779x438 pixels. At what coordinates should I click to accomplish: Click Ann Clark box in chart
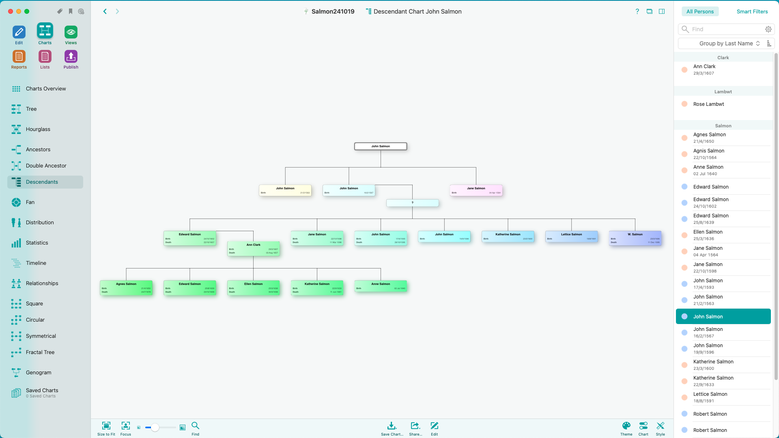pyautogui.click(x=253, y=248)
